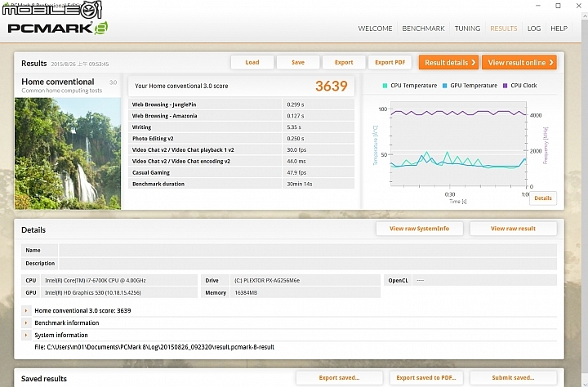Select Web Browsing - JunglePin row
The image size is (588, 387).
click(241, 105)
